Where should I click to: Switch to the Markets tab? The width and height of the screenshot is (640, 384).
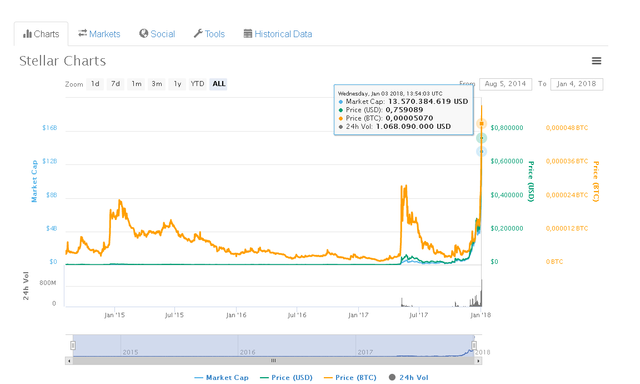(x=99, y=34)
